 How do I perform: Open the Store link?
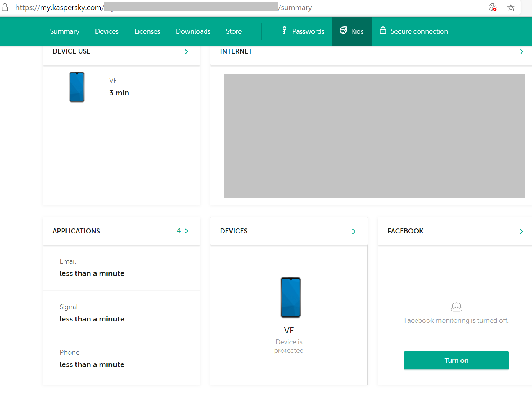point(234,31)
